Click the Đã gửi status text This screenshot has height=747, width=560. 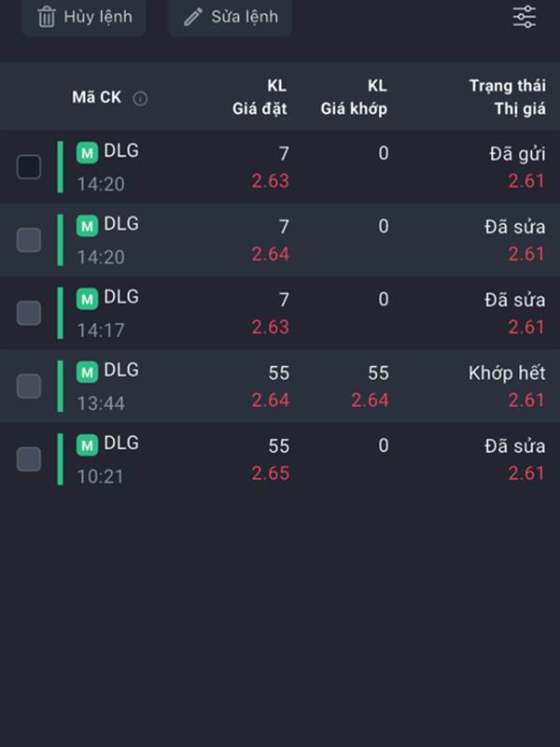coord(517,154)
